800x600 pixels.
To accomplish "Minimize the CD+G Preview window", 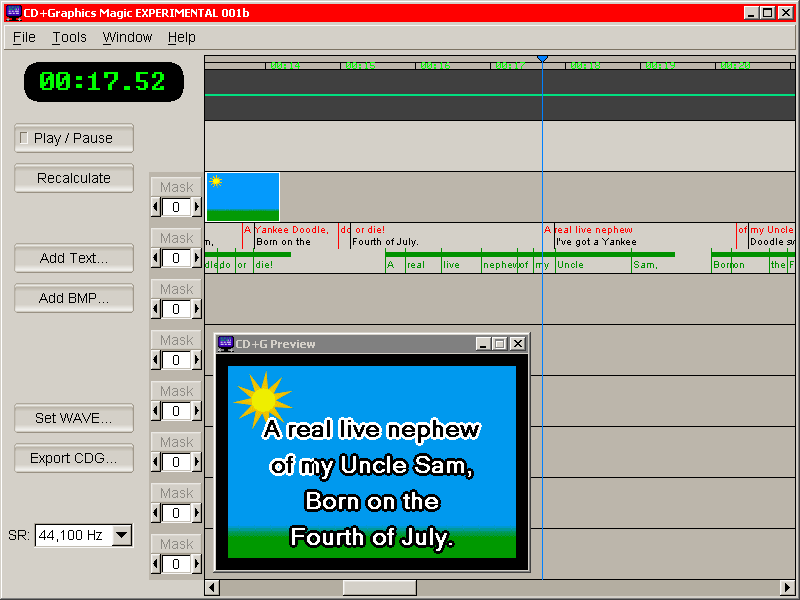I will pos(482,344).
